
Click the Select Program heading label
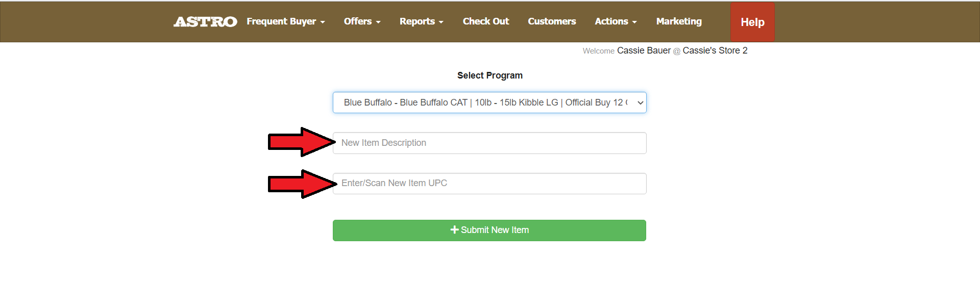coord(489,75)
